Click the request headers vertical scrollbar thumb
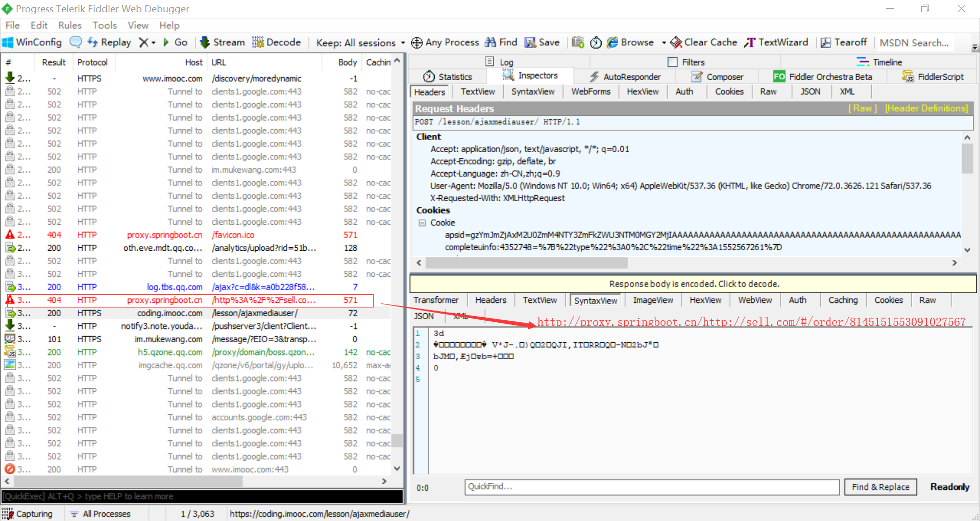 click(x=967, y=158)
